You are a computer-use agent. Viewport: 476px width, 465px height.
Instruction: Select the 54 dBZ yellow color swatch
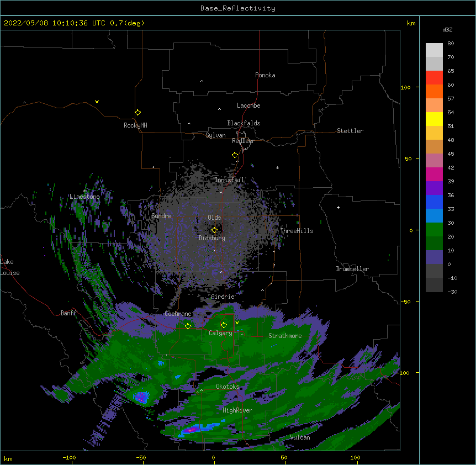pos(434,119)
